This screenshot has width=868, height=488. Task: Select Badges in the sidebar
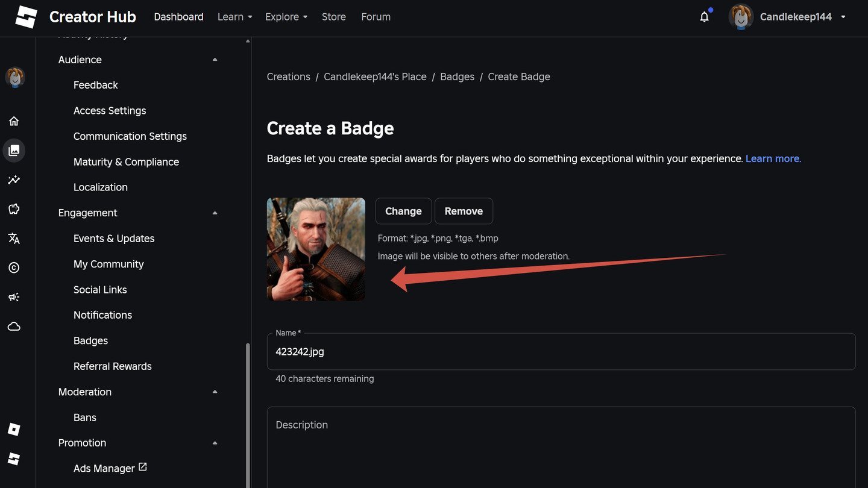click(90, 340)
